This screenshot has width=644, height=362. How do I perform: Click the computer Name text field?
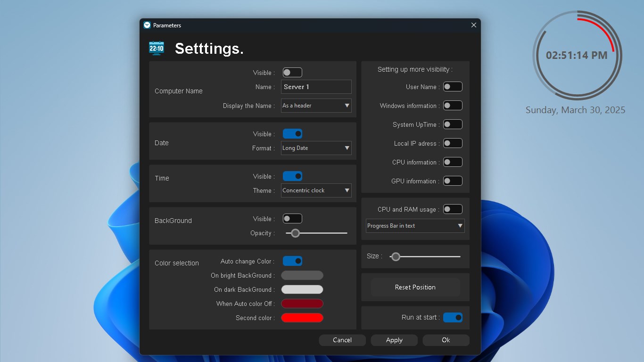[x=316, y=87]
